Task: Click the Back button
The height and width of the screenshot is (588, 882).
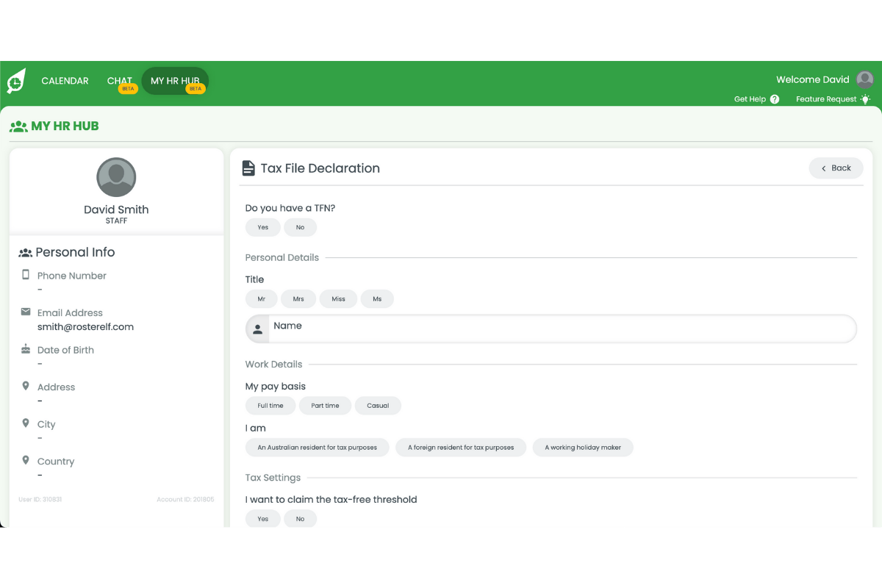Action: [836, 168]
